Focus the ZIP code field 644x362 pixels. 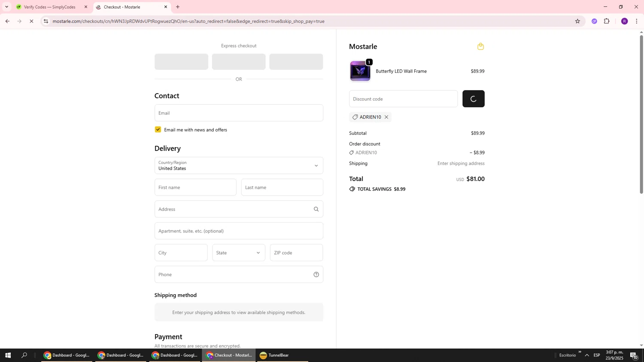(x=296, y=253)
